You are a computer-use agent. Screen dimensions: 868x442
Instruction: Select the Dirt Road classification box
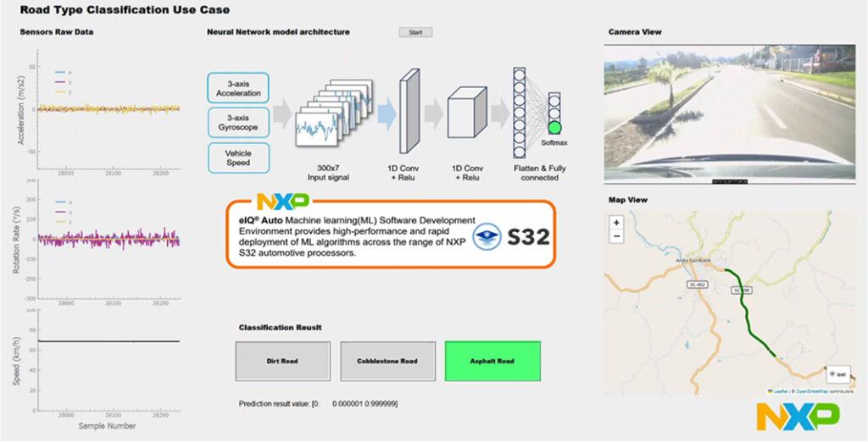(x=282, y=361)
